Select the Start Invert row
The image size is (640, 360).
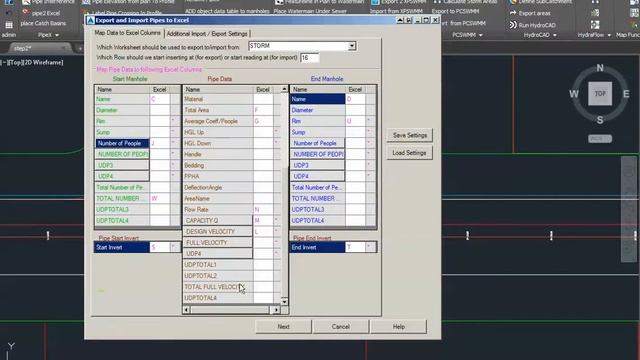point(122,247)
